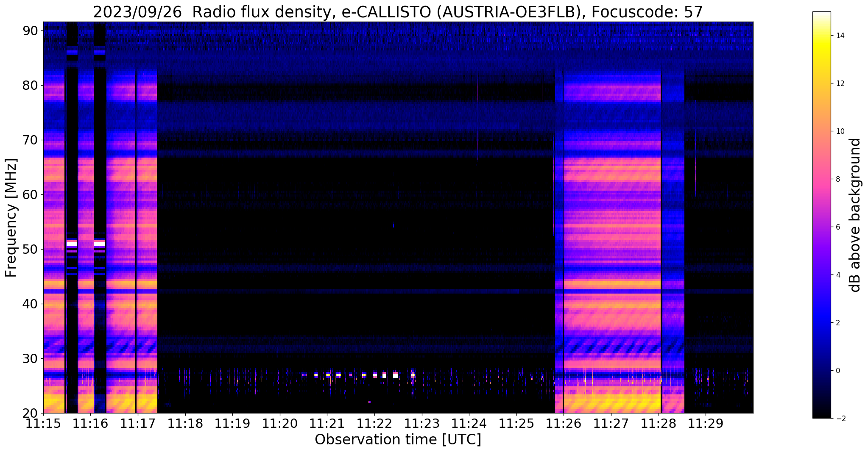The image size is (868, 452).
Task: Click the frequency tick label 80
Action: 31,85
